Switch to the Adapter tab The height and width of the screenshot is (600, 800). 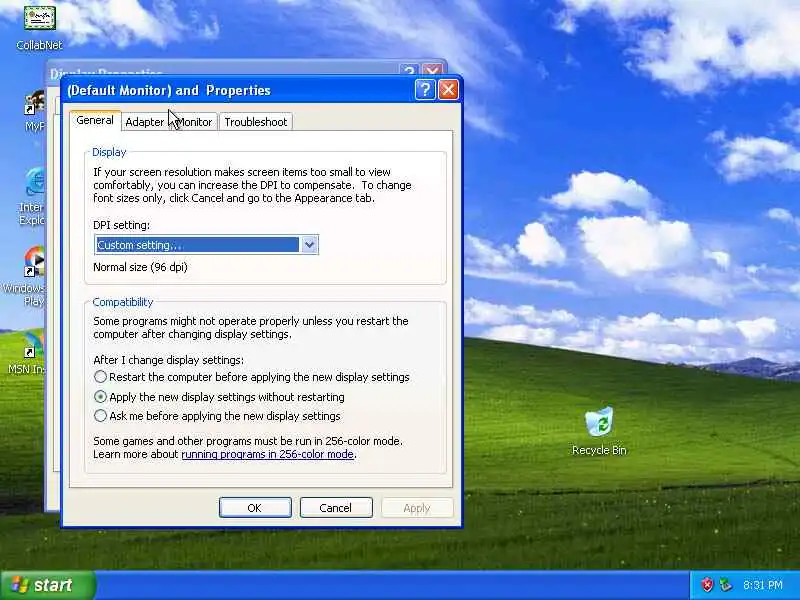tap(145, 122)
